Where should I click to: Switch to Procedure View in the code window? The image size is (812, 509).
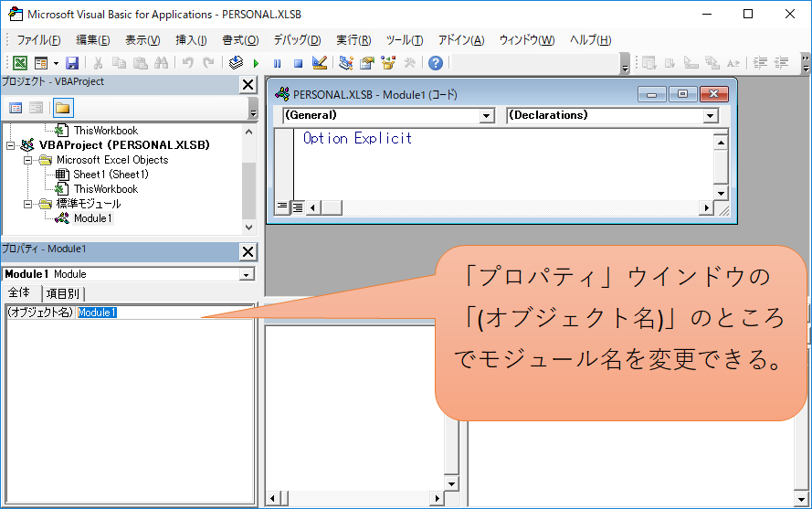(282, 207)
